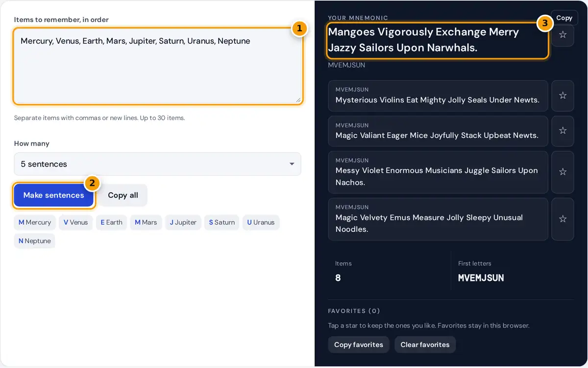This screenshot has width=588, height=368.
Task: Copy the main mnemonic
Action: click(564, 18)
